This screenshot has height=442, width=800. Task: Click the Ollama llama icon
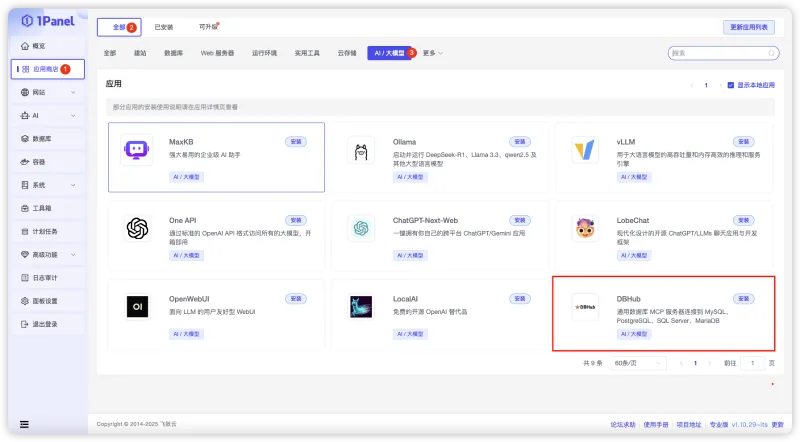tap(361, 152)
